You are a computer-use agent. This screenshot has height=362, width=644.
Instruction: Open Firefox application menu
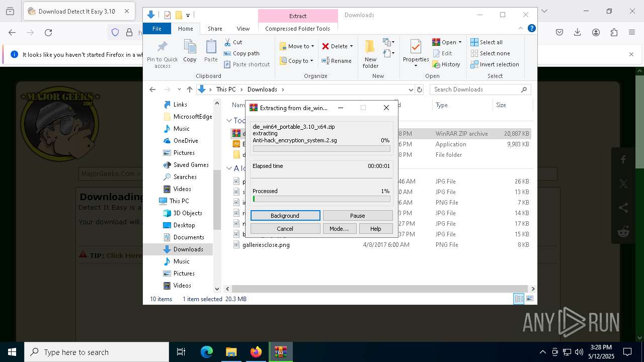point(632,33)
